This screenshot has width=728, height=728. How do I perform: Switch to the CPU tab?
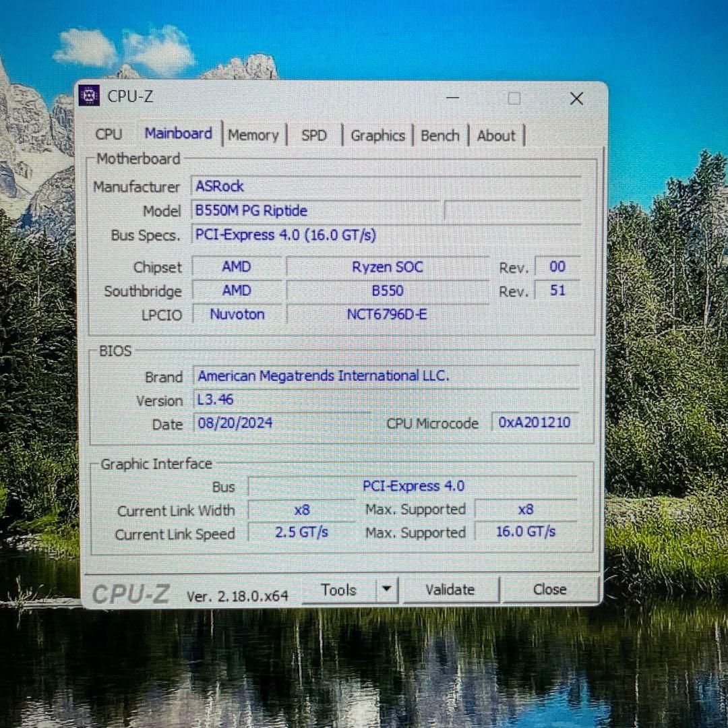(109, 135)
